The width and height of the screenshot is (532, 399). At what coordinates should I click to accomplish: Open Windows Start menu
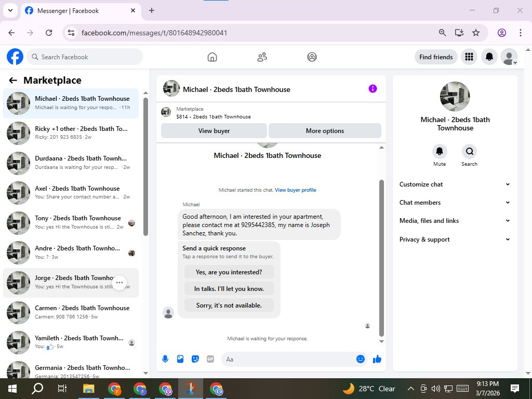pos(12,389)
